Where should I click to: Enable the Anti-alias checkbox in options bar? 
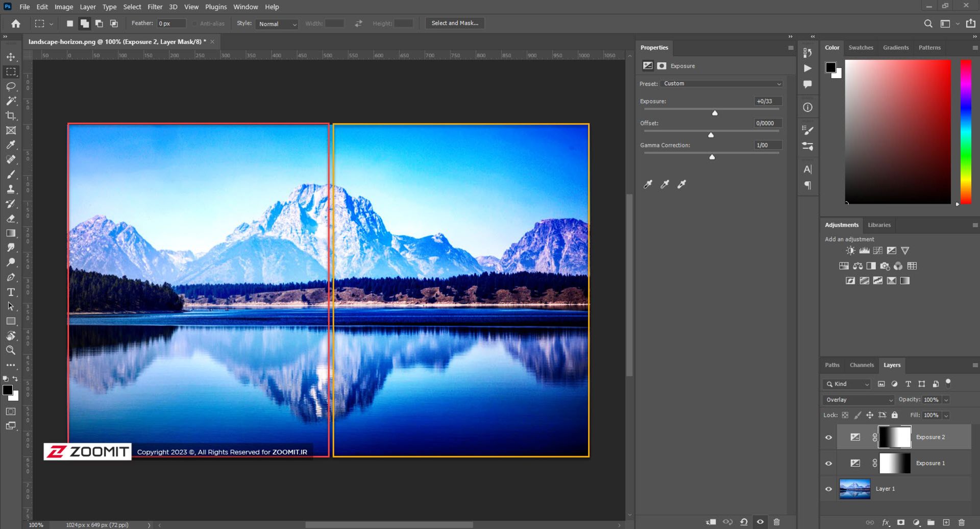coord(194,23)
